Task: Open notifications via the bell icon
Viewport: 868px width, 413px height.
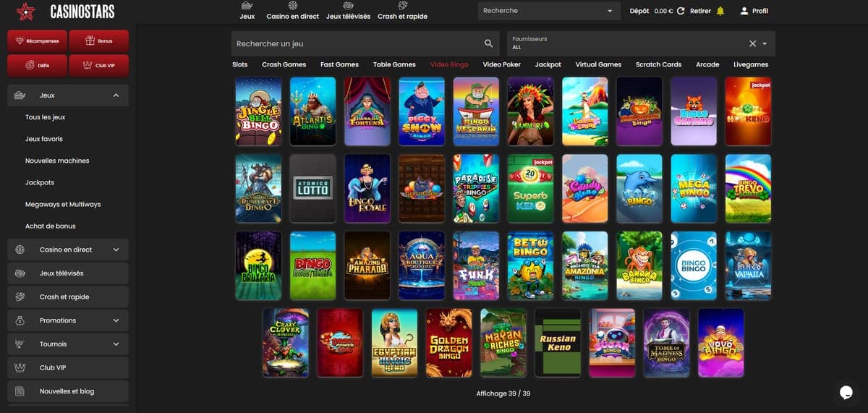Action: [720, 11]
